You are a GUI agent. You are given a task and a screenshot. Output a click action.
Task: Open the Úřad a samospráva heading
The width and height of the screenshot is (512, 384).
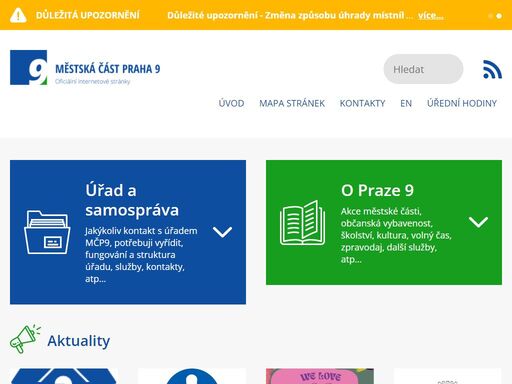132,200
